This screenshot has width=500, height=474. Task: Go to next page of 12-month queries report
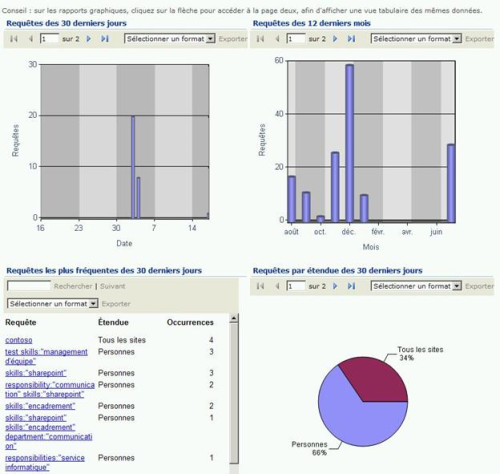coord(335,39)
